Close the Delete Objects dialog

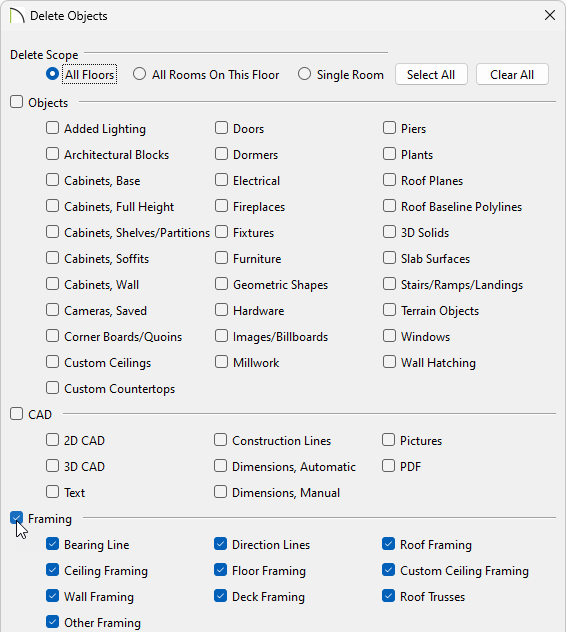coord(550,15)
